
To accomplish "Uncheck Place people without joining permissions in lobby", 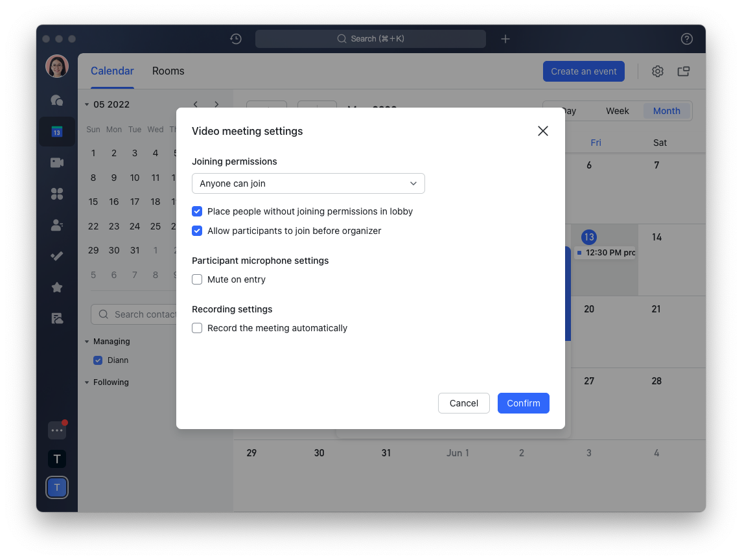I will 197,211.
